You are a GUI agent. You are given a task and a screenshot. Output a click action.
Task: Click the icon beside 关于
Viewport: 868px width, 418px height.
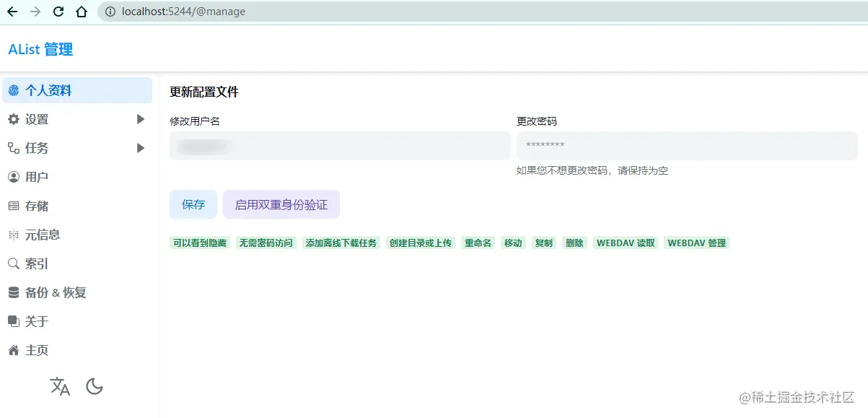[x=14, y=321]
